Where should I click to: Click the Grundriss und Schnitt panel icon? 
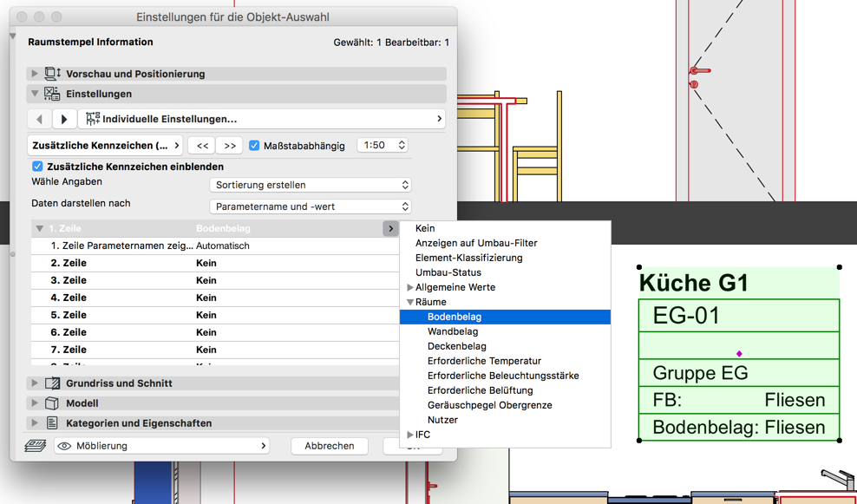click(52, 383)
